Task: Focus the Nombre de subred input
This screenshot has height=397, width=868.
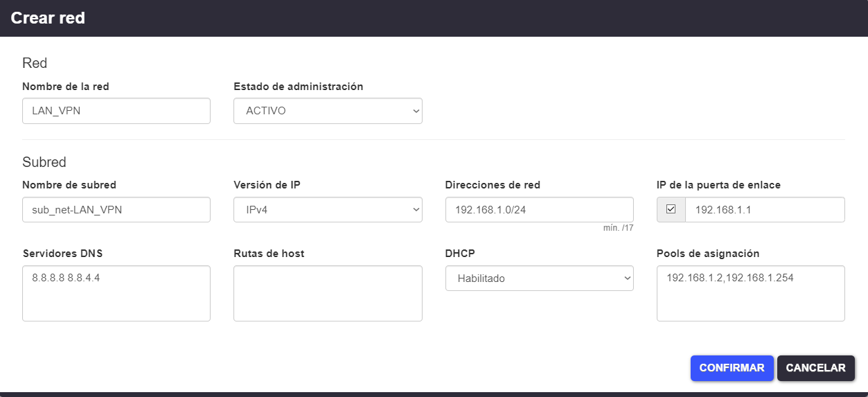Action: (x=116, y=209)
